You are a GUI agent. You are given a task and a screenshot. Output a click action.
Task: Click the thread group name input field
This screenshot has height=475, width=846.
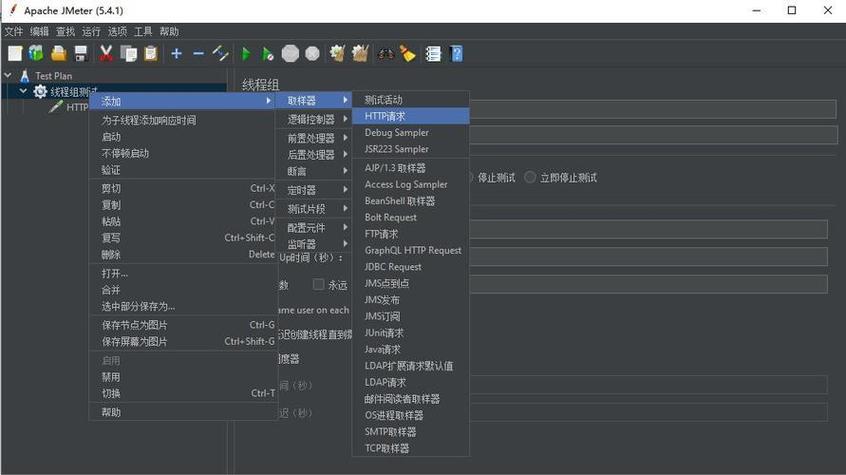tap(653, 110)
